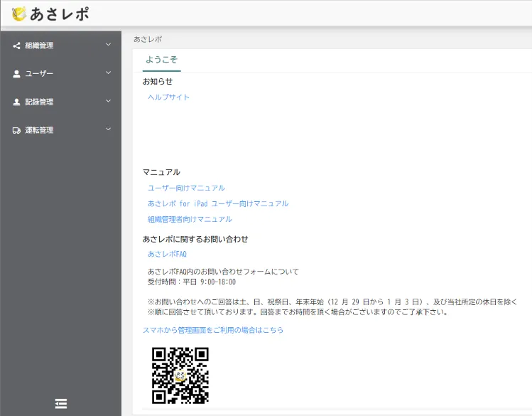Screen dimensions: 532x416
Task: Open the 記録管理 menu item
Action: [x=61, y=102]
